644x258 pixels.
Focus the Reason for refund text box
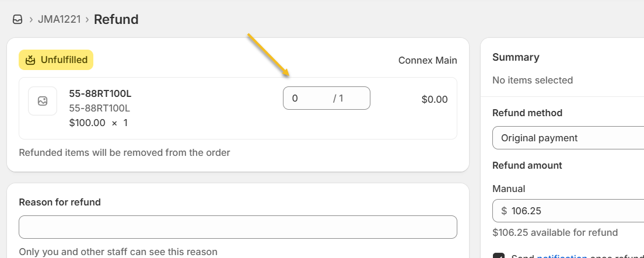click(x=237, y=227)
